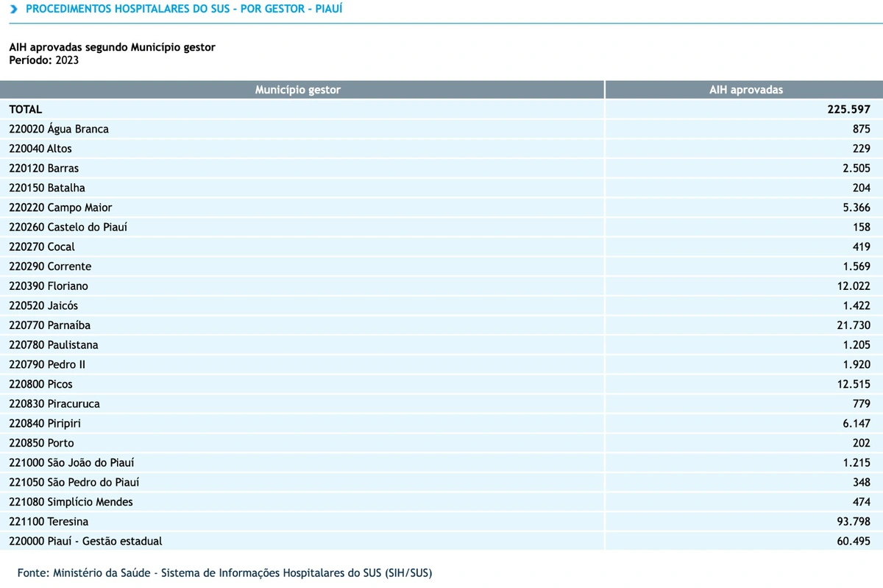Viewport: 883px width, 588px height.
Task: Click the 220390 Floriano row
Action: 441,286
